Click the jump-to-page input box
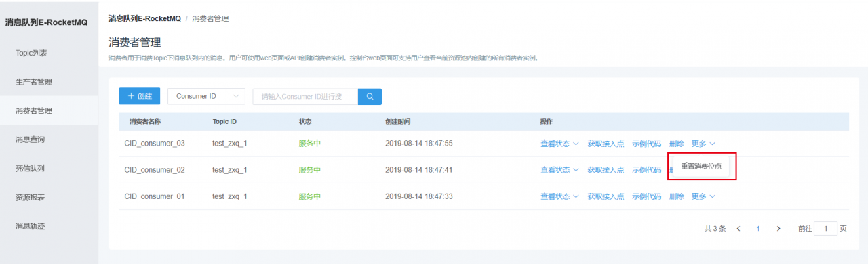 [x=825, y=229]
